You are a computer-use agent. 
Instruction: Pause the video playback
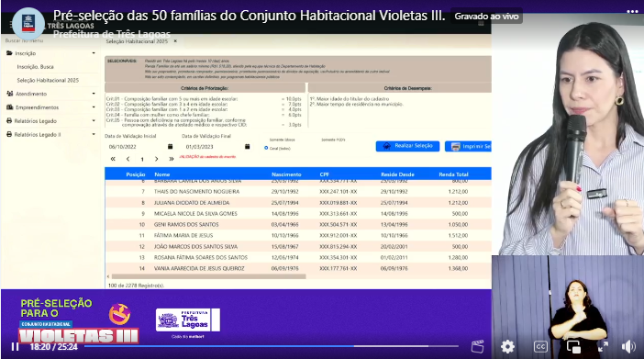click(16, 347)
